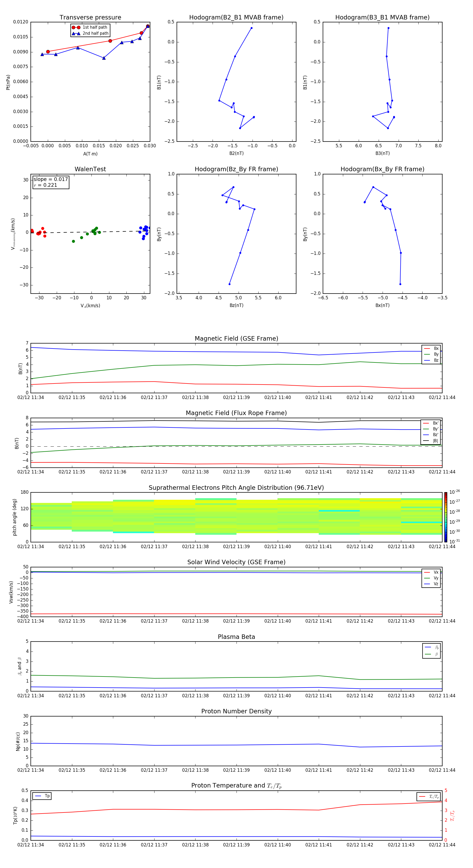Click the 'B2(nT)' x-axis label
The image size is (473, 868).
coord(236,153)
